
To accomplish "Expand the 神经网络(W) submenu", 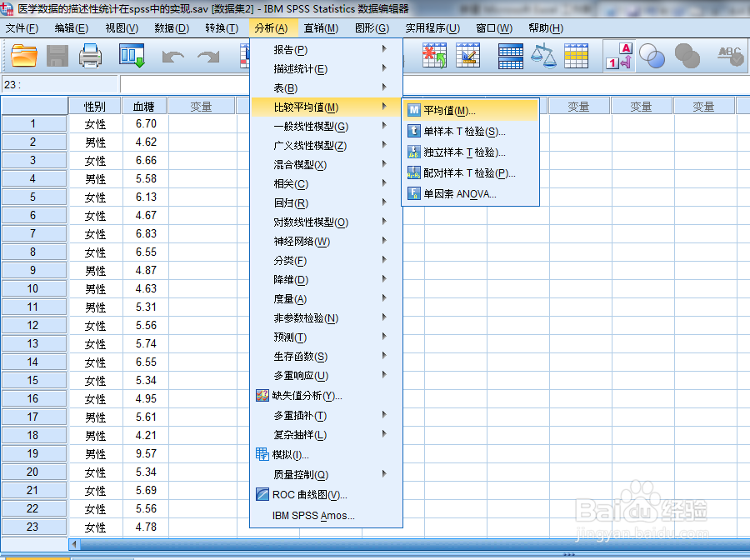I will click(326, 242).
